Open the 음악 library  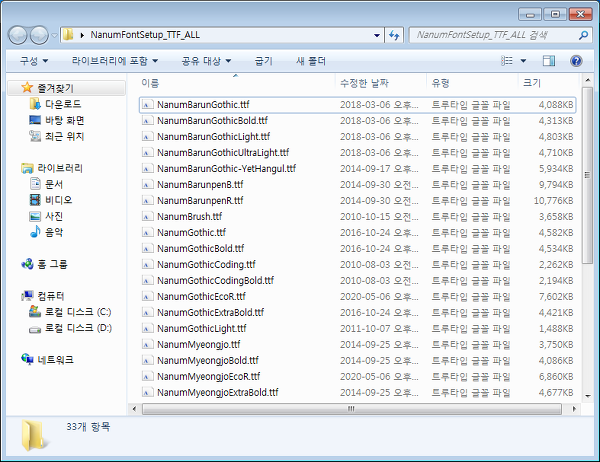pyautogui.click(x=46, y=232)
